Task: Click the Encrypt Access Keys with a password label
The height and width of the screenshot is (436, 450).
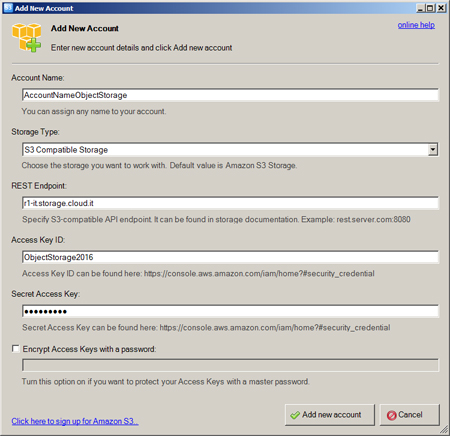Action: [89, 349]
